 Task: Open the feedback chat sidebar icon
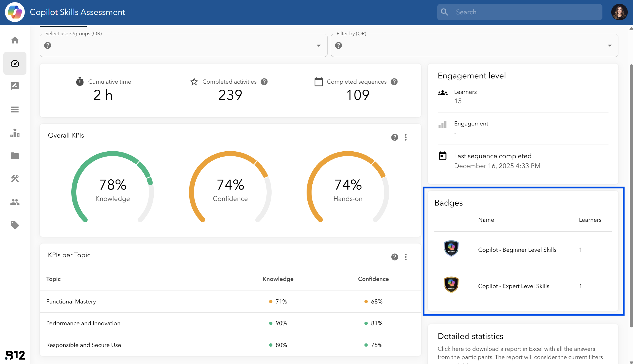point(15,86)
